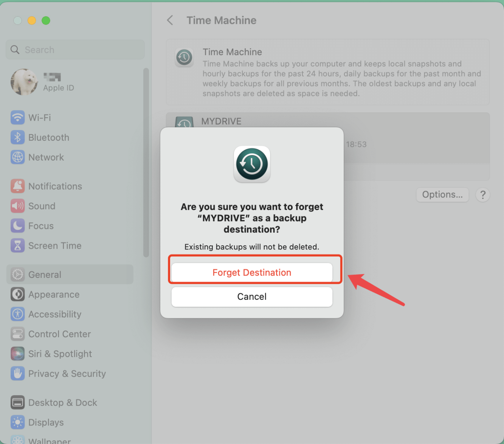Viewport: 504px width, 444px height.
Task: Click the MYDRIVE disk icon
Action: tap(185, 122)
